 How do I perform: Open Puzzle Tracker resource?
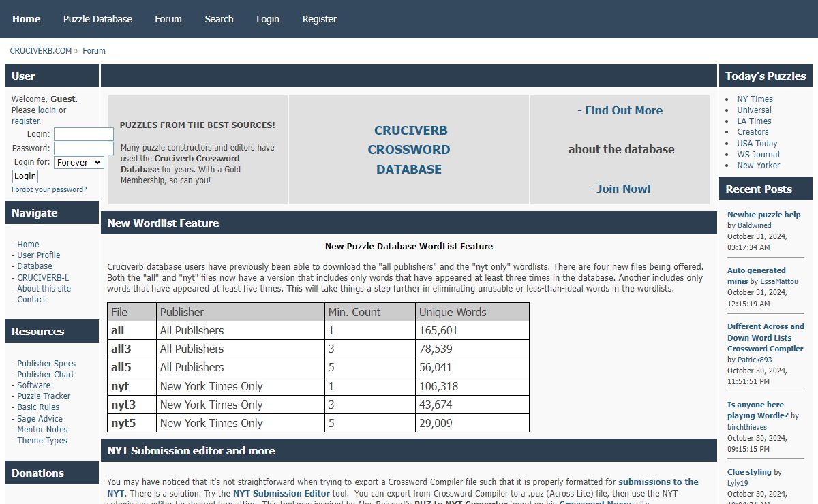(x=44, y=396)
